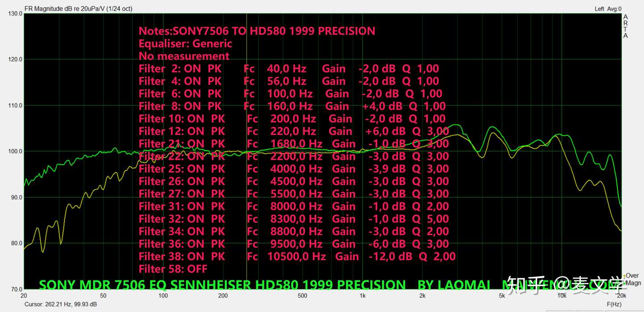The height and width of the screenshot is (312, 644).
Task: Click the 110.0 dB y-axis label
Action: (15, 105)
